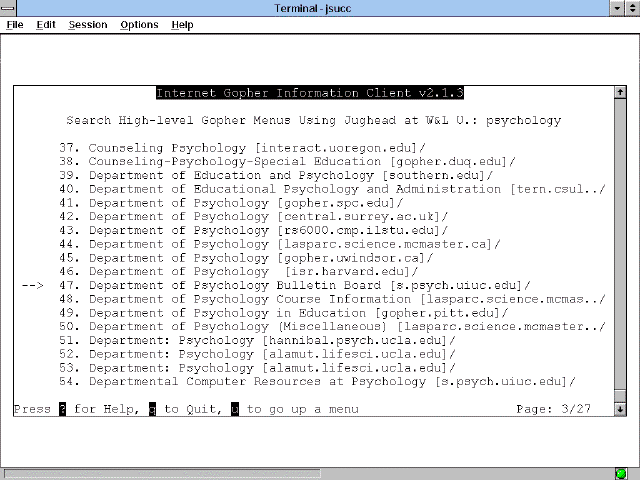Open the Options menu
This screenshot has height=480, width=640.
pos(139,25)
